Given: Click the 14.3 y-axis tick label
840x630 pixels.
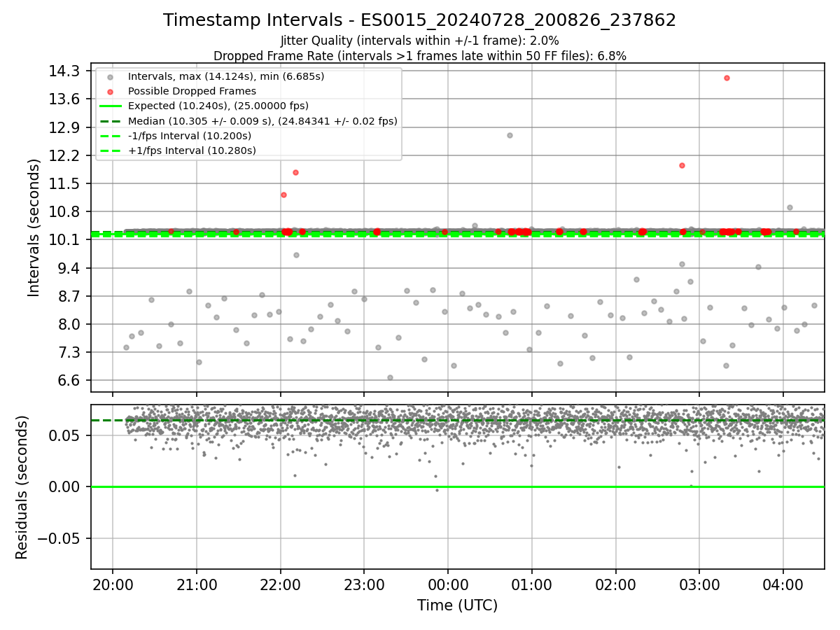Looking at the screenshot, I should [x=65, y=71].
